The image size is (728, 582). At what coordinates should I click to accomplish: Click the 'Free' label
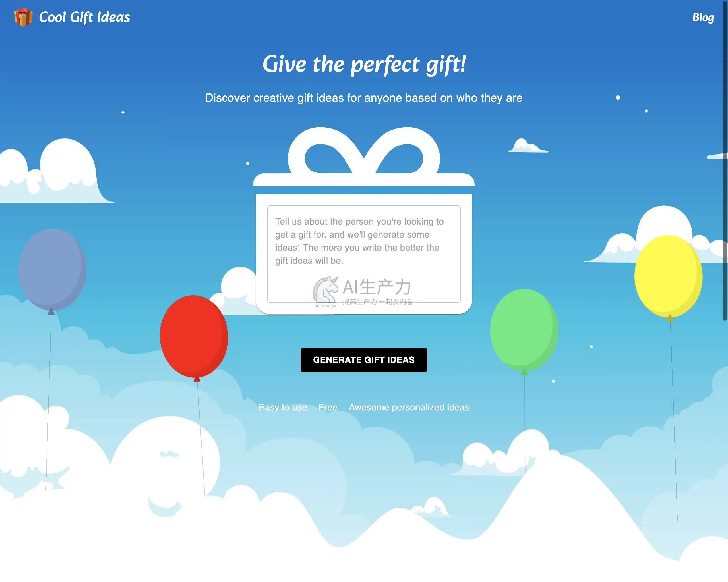coord(328,407)
